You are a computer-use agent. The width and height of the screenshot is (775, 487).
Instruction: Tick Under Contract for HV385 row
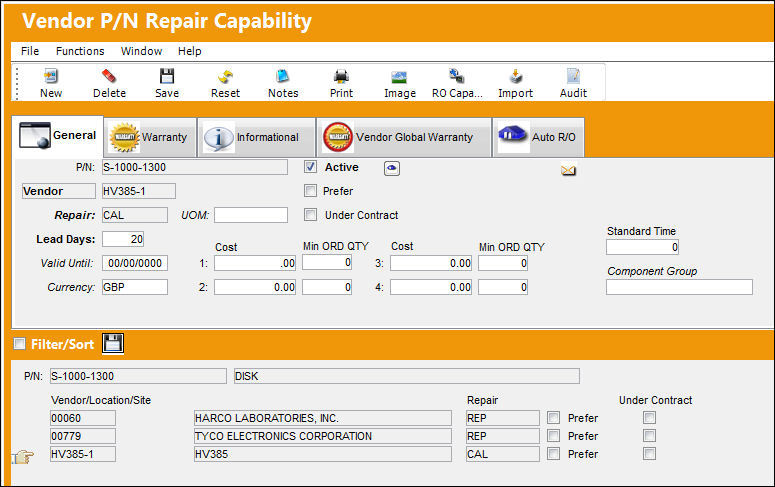pos(649,454)
